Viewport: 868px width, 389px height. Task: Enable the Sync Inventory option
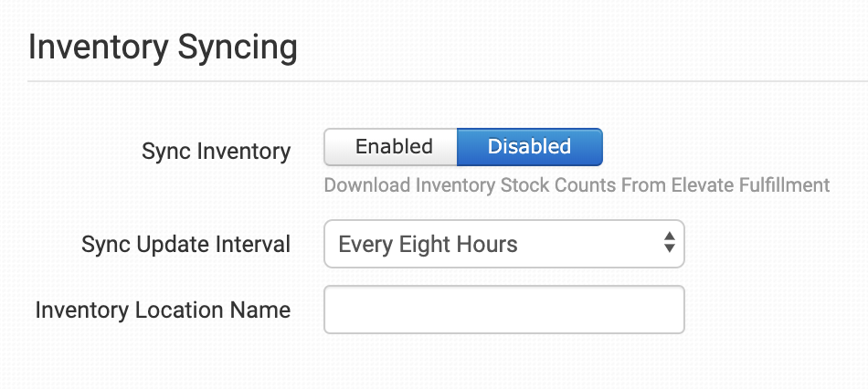pyautogui.click(x=393, y=147)
